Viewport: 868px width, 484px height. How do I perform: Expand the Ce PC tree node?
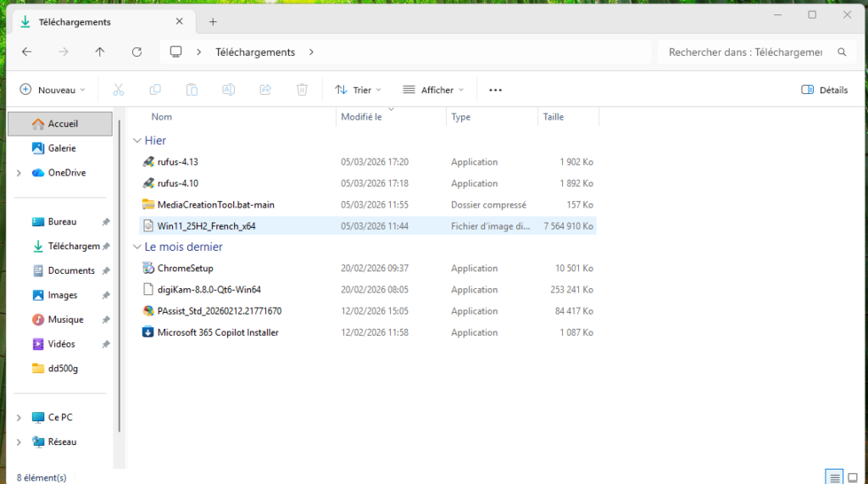point(19,417)
